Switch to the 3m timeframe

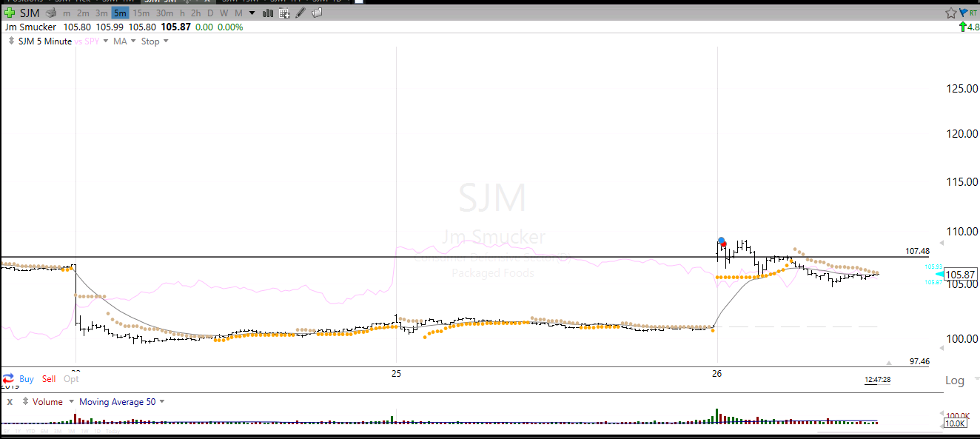pos(101,13)
